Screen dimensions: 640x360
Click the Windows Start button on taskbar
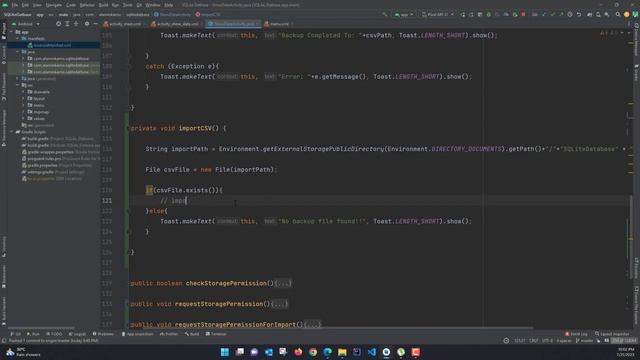point(224,352)
